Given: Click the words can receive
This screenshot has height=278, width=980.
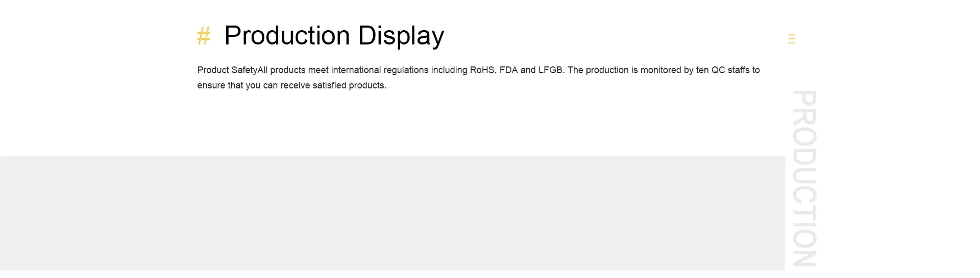Looking at the screenshot, I should 286,85.
